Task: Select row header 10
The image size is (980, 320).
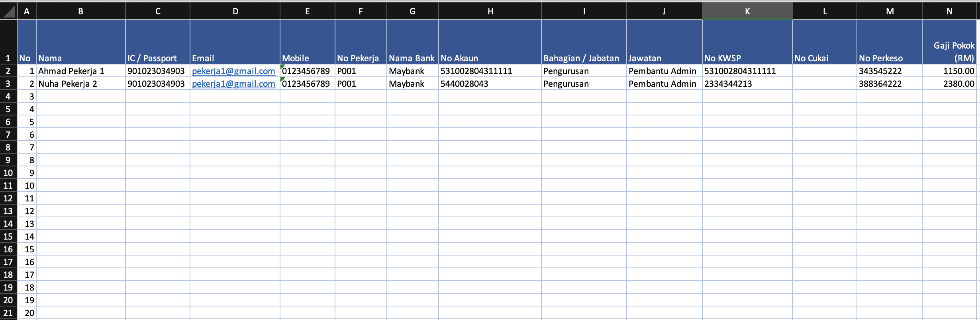Action: (8, 173)
